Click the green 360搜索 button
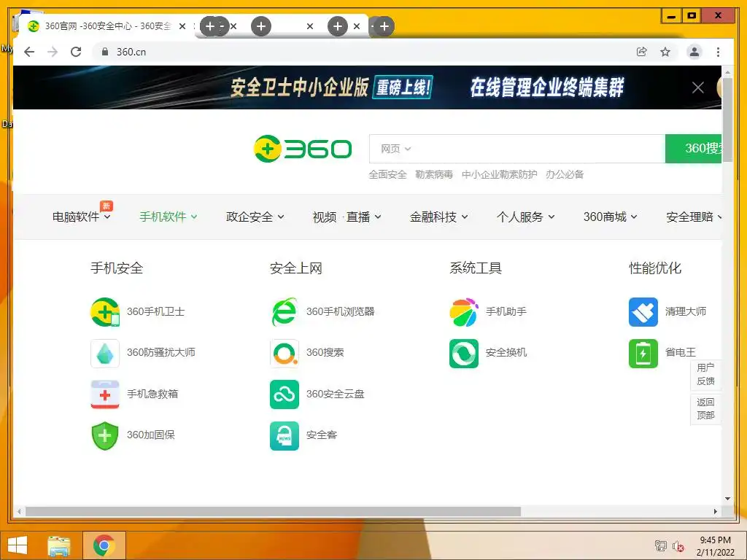Screen dimensions: 747x560 693,149
